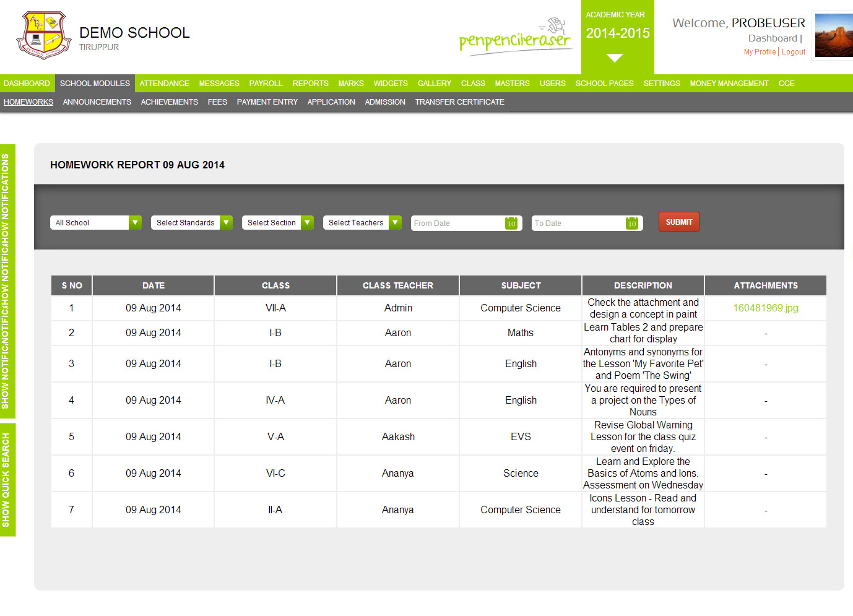Open the Money Management menu

point(729,83)
